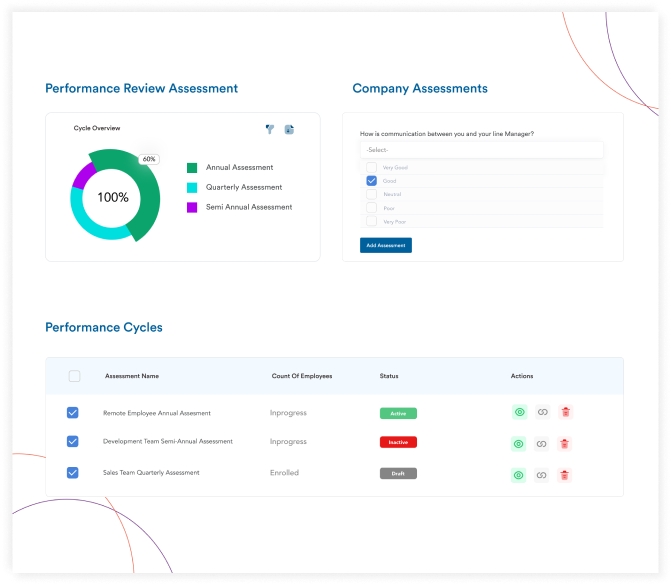Click the green Annual Assessment legend swatch
671x586 pixels.
[x=192, y=168]
